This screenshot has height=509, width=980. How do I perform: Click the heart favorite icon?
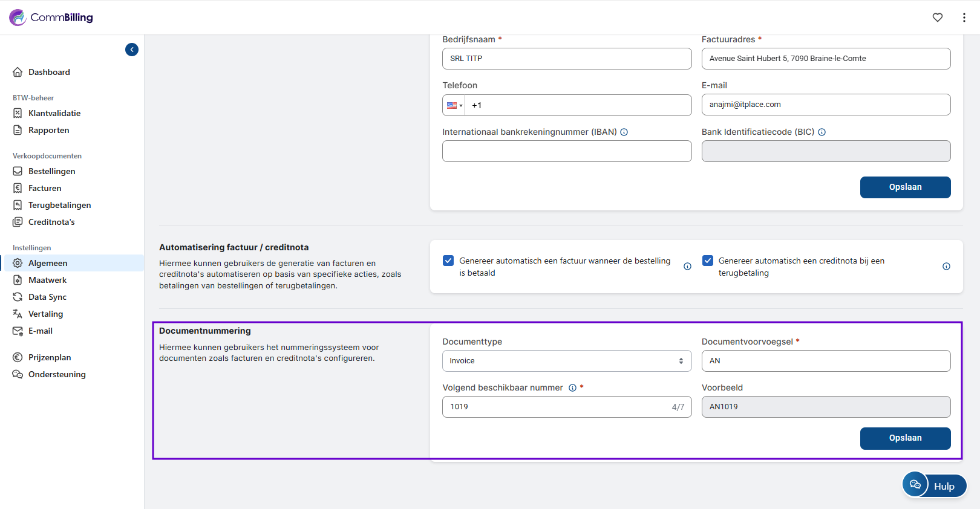tap(937, 18)
